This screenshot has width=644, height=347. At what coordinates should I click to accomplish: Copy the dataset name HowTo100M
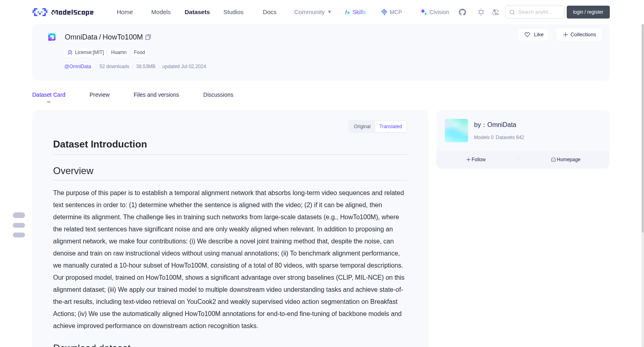(x=148, y=37)
